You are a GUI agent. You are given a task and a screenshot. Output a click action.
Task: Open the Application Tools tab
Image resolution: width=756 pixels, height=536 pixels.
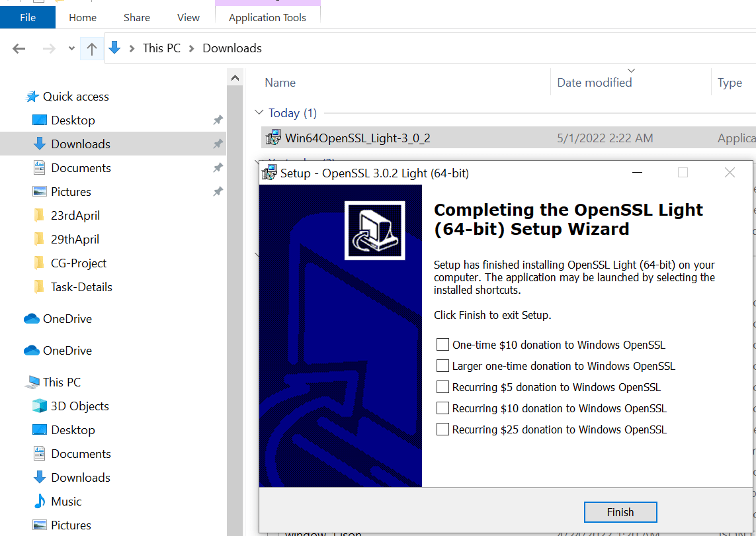tap(267, 17)
